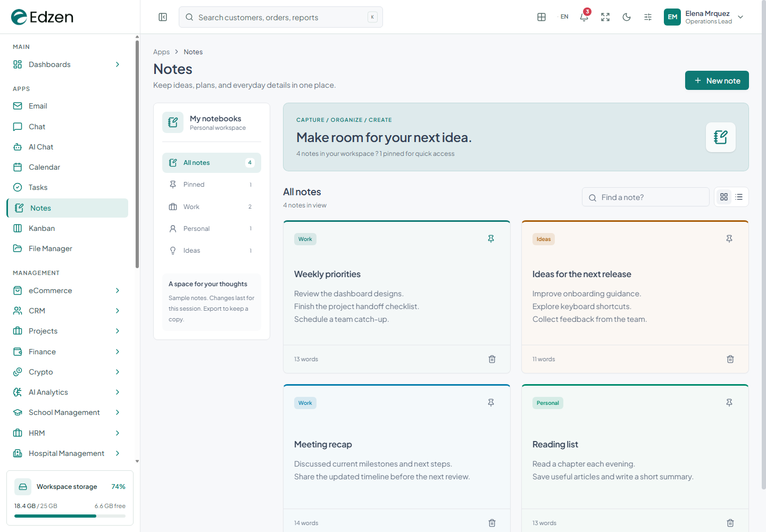Viewport: 766px width, 532px height.
Task: Change language via EN selector
Action: point(564,17)
